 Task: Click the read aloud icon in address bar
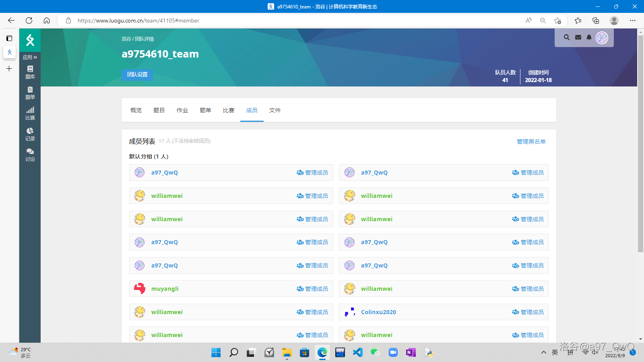click(x=528, y=21)
